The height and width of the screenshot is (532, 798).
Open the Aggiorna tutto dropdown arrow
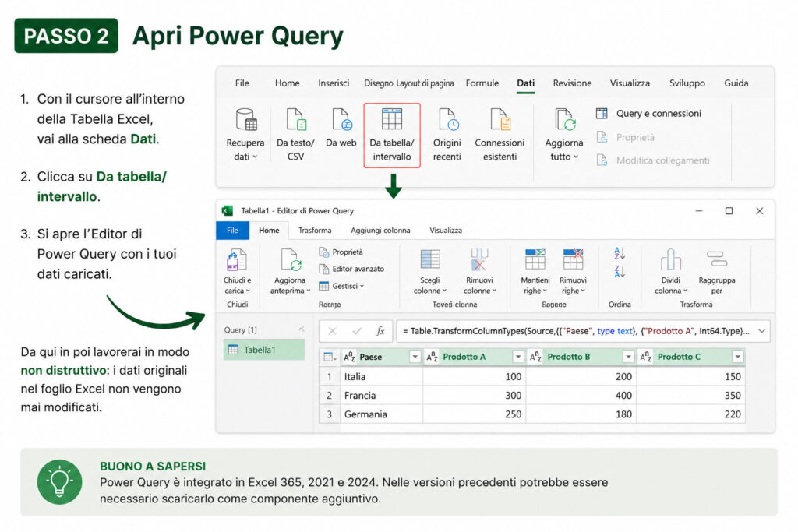pyautogui.click(x=576, y=157)
